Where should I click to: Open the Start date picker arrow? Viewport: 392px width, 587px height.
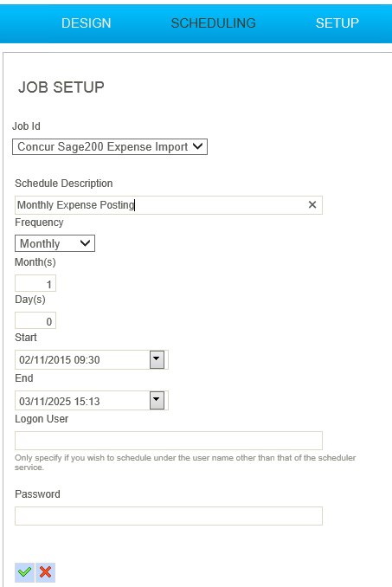[157, 360]
